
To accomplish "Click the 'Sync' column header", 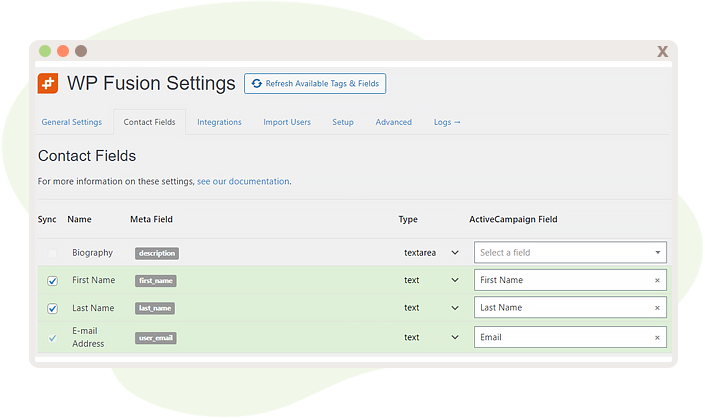I will coord(47,219).
